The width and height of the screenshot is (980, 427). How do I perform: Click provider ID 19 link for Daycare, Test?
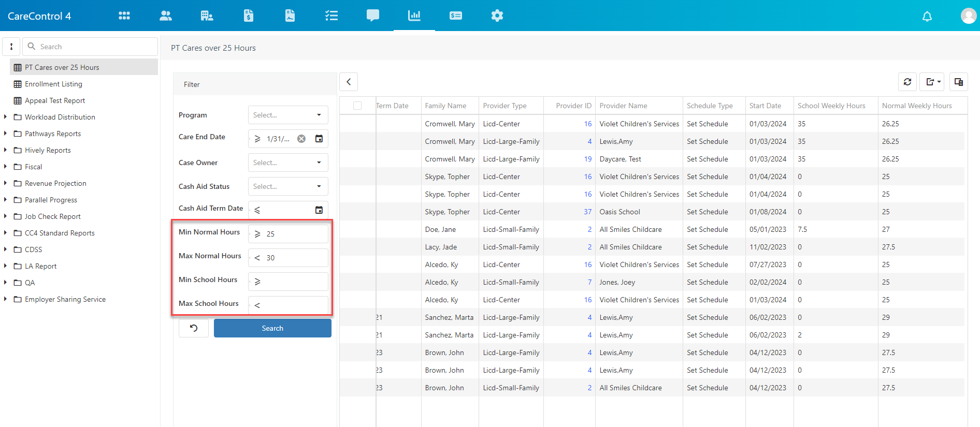587,159
